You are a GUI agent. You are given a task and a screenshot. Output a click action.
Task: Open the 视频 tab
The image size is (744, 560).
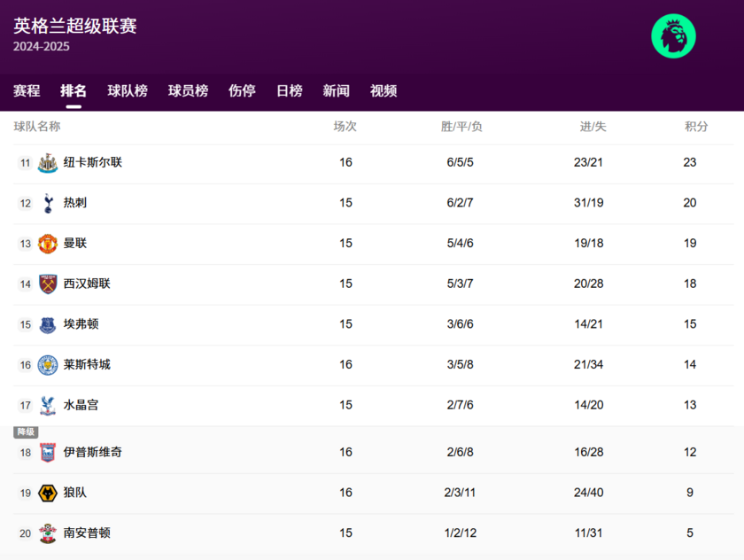[384, 90]
